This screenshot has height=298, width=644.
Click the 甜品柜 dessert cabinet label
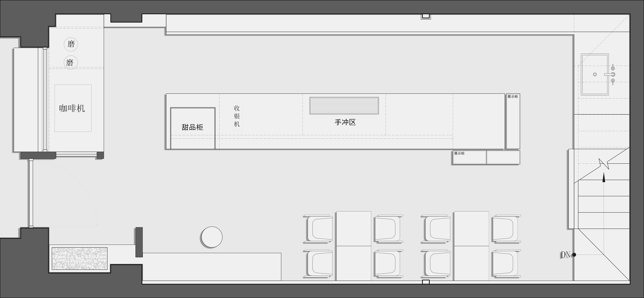coord(192,127)
